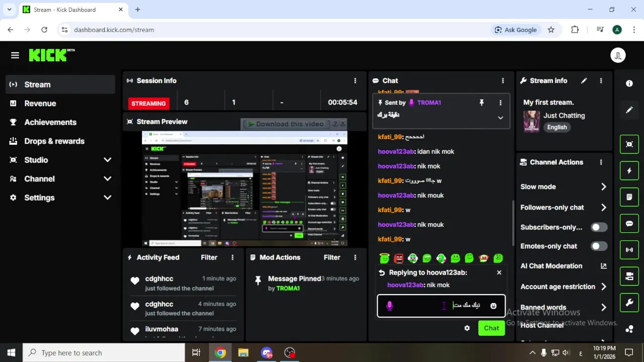This screenshot has height=362, width=644.
Task: Cancel the reply to hoova123ab
Action: [x=499, y=273]
